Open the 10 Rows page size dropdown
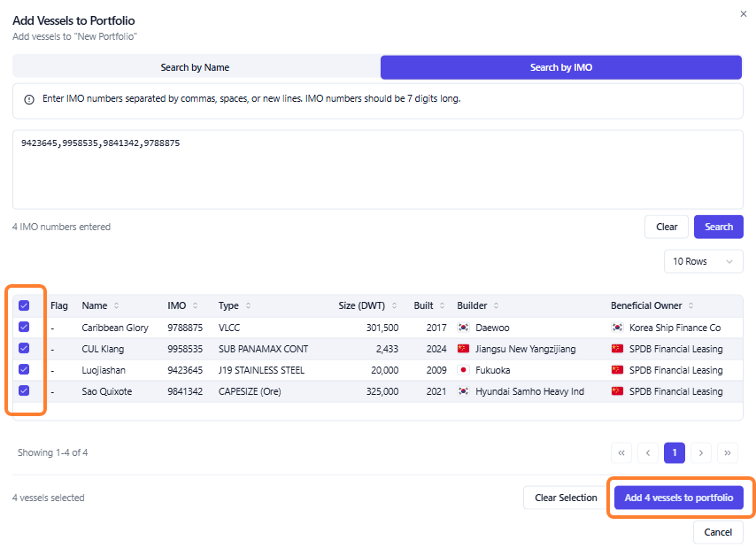Viewport: 756px width, 556px height. pos(704,261)
